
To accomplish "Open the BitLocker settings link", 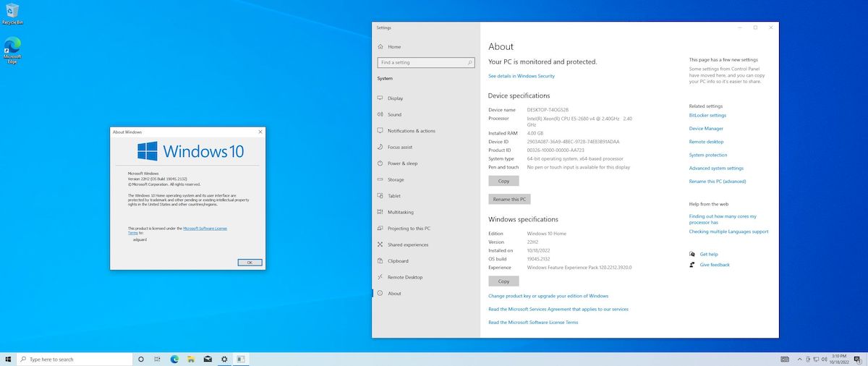I will click(707, 115).
